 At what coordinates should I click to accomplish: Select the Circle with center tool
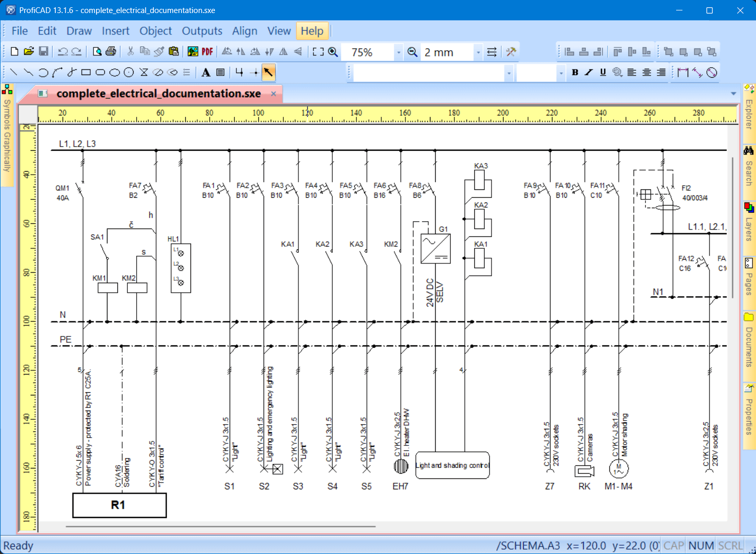pyautogui.click(x=129, y=73)
